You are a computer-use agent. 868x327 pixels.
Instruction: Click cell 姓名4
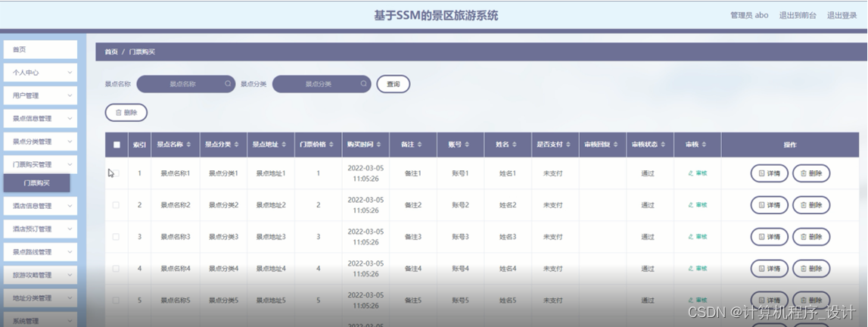(508, 269)
